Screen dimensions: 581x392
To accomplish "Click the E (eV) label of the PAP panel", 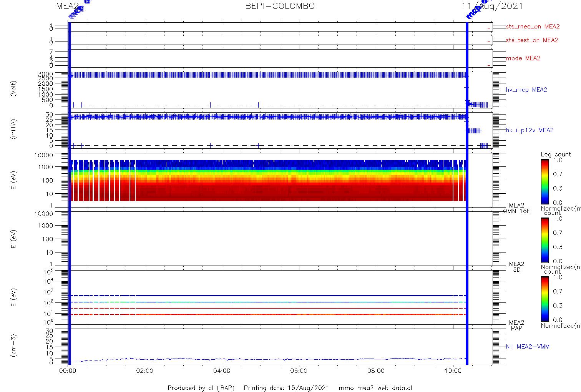I will click(14, 298).
